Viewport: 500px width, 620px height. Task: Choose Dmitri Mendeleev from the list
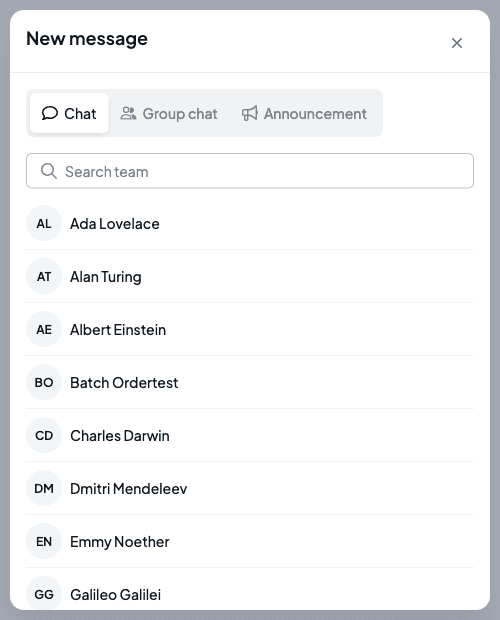(x=250, y=488)
